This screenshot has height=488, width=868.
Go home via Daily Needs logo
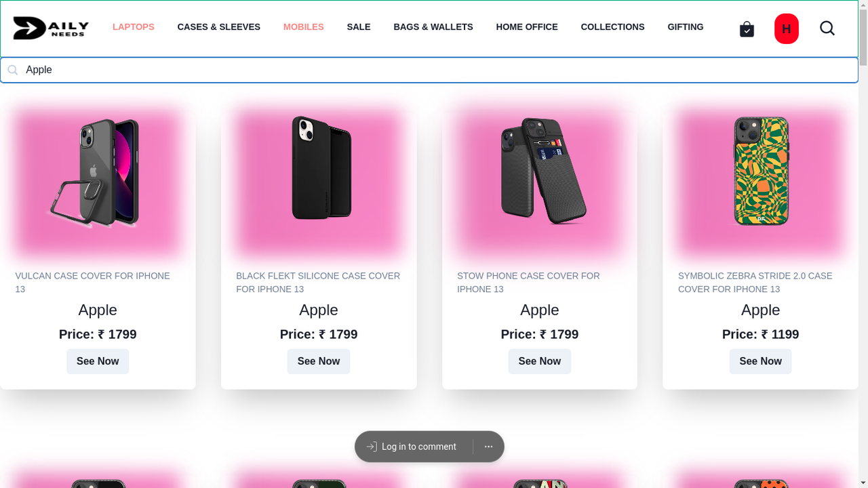(51, 28)
